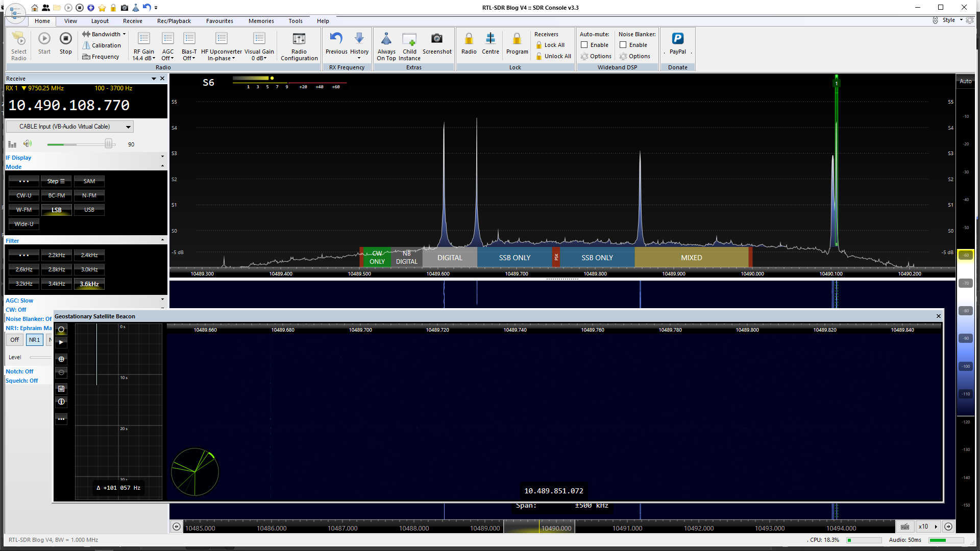Collapse the Filter section
The width and height of the screenshot is (980, 551).
coord(162,240)
